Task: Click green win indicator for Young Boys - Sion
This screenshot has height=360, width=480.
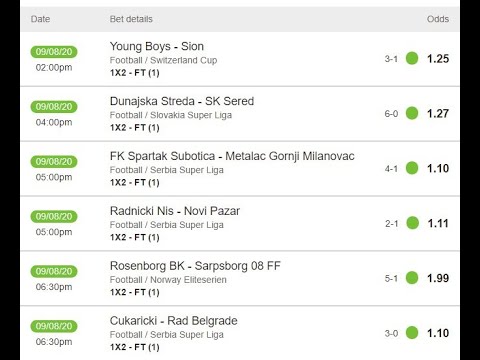Action: pyautogui.click(x=412, y=58)
